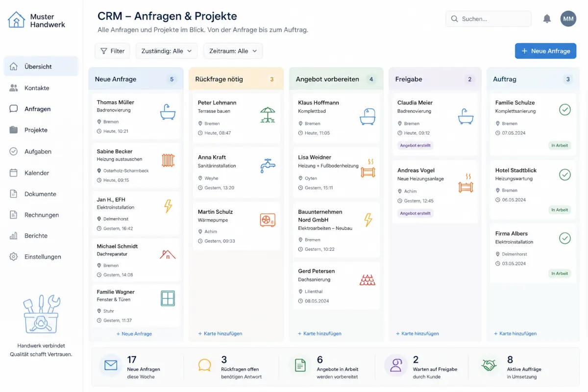Click handshake icon for Aktive Aufträge
This screenshot has width=588, height=392.
(489, 366)
